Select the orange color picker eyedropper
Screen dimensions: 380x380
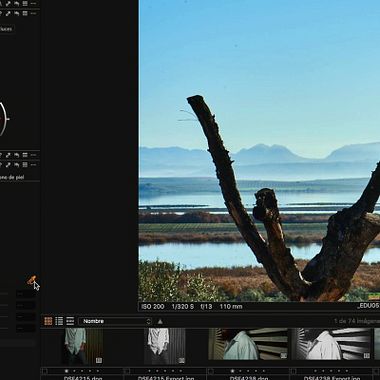(31, 280)
